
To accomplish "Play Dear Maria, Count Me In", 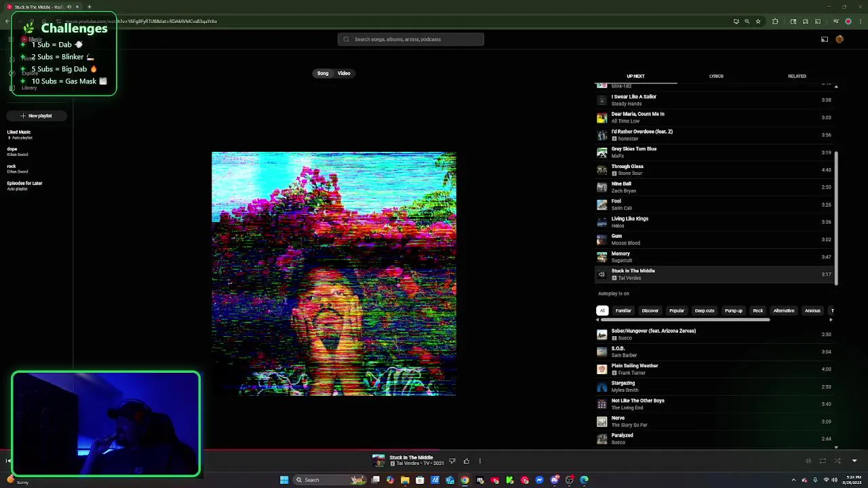I will point(713,117).
